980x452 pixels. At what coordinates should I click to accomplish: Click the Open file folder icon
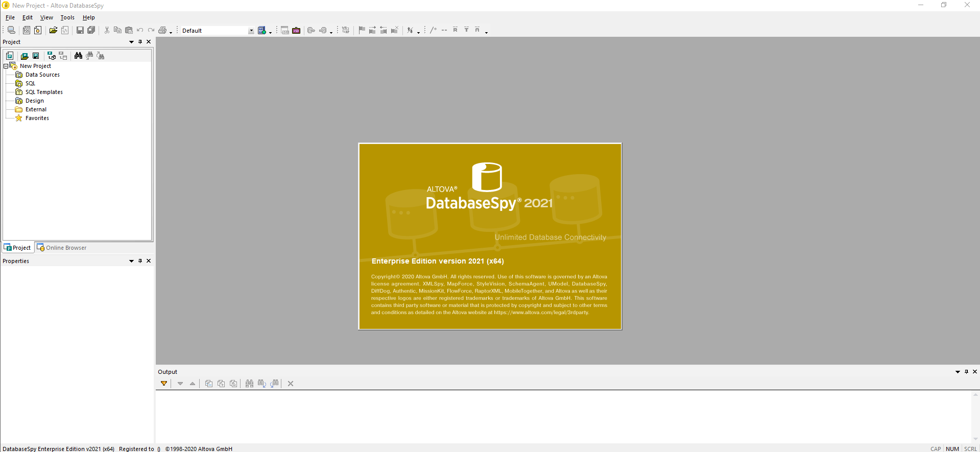pos(53,30)
